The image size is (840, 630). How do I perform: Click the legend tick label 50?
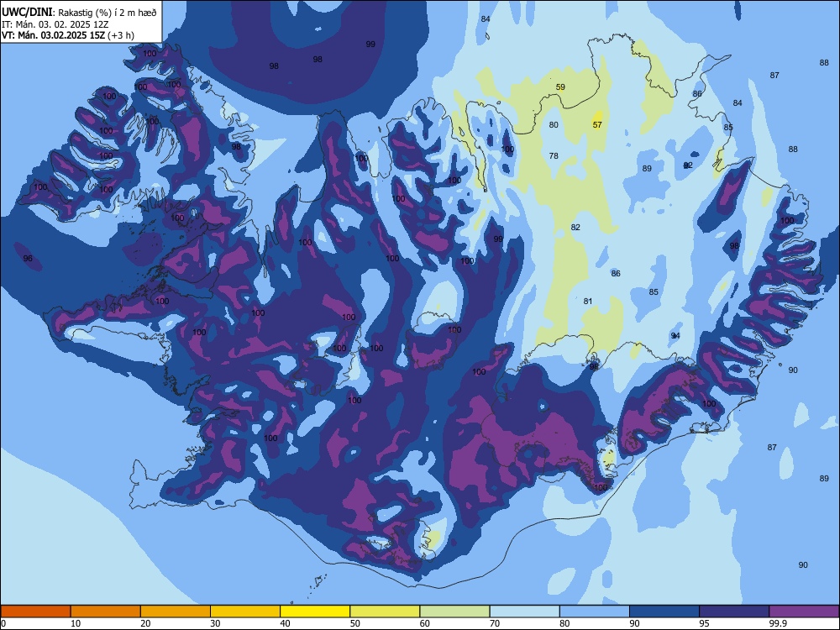pyautogui.click(x=355, y=623)
